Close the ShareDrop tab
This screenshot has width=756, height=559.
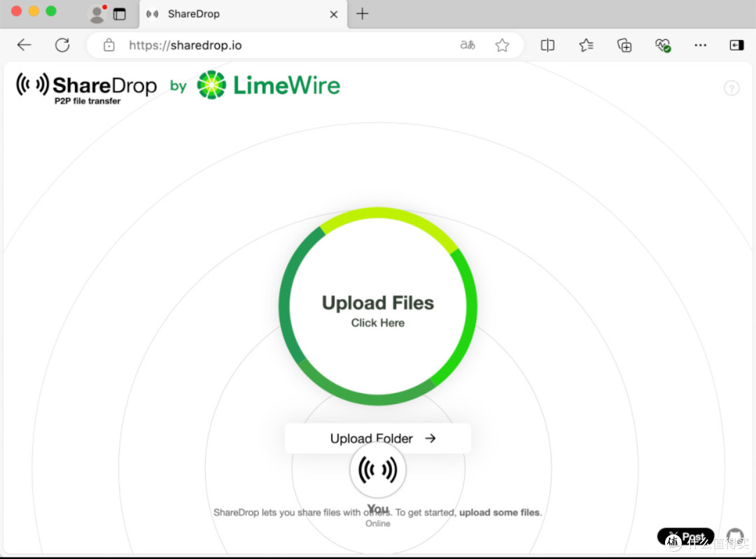(x=334, y=15)
